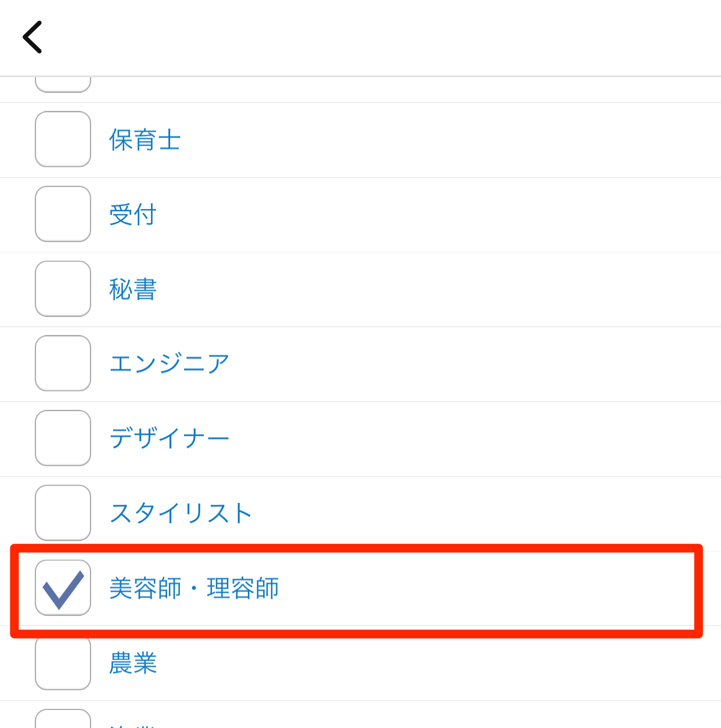
Task: Click the 保育士 text link
Action: [x=145, y=140]
